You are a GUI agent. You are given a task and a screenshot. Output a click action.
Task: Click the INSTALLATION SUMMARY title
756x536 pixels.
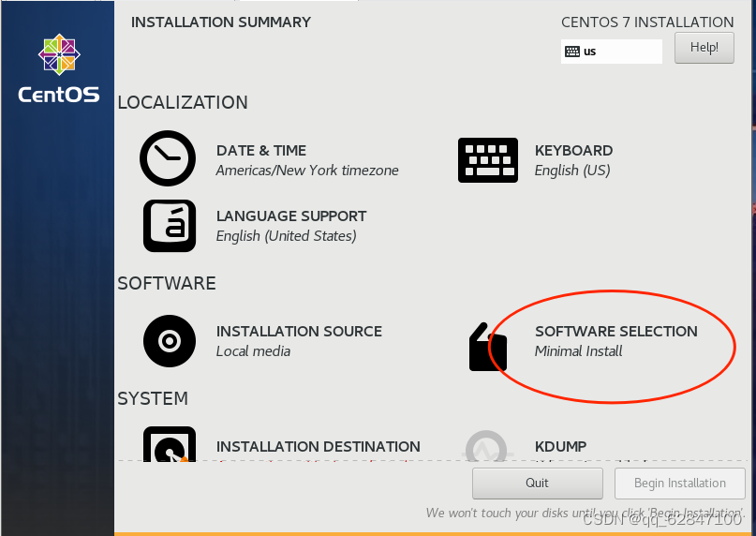[221, 22]
